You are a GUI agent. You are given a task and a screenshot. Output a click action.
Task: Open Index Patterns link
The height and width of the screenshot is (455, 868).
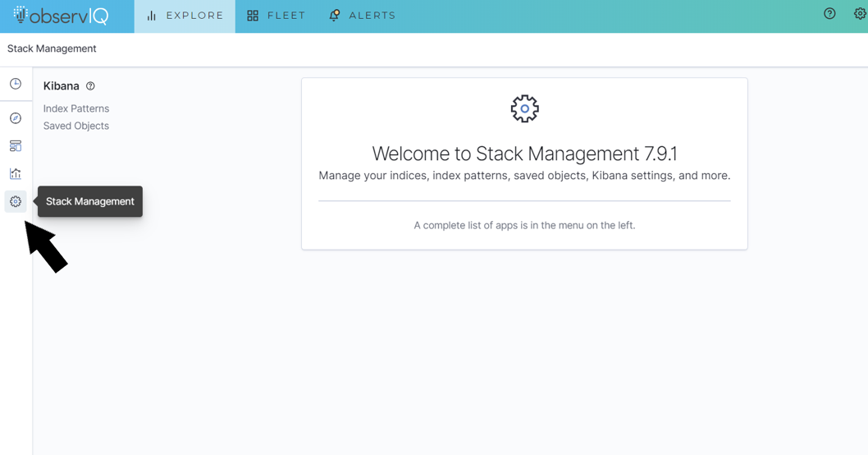point(76,108)
